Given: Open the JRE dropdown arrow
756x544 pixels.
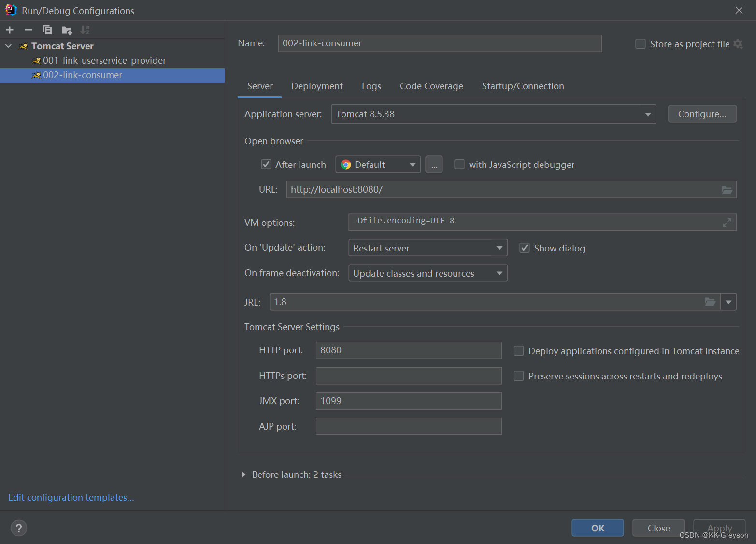Looking at the screenshot, I should (728, 302).
